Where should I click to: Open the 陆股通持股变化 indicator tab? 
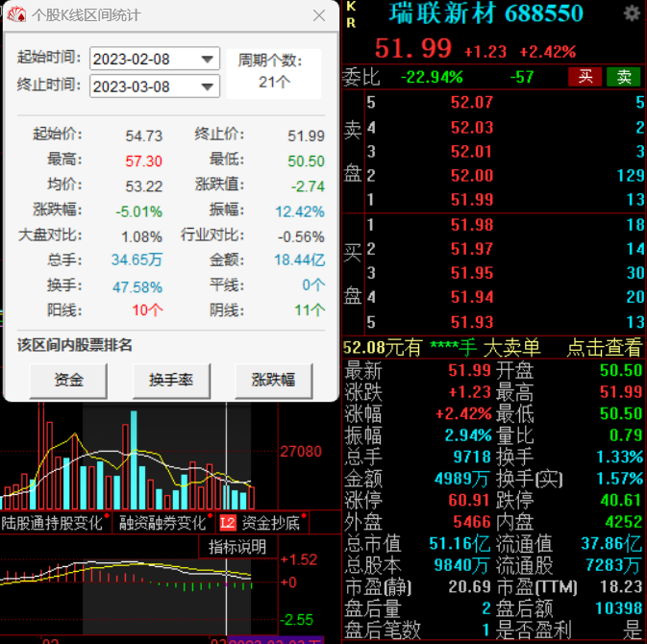pos(52,523)
